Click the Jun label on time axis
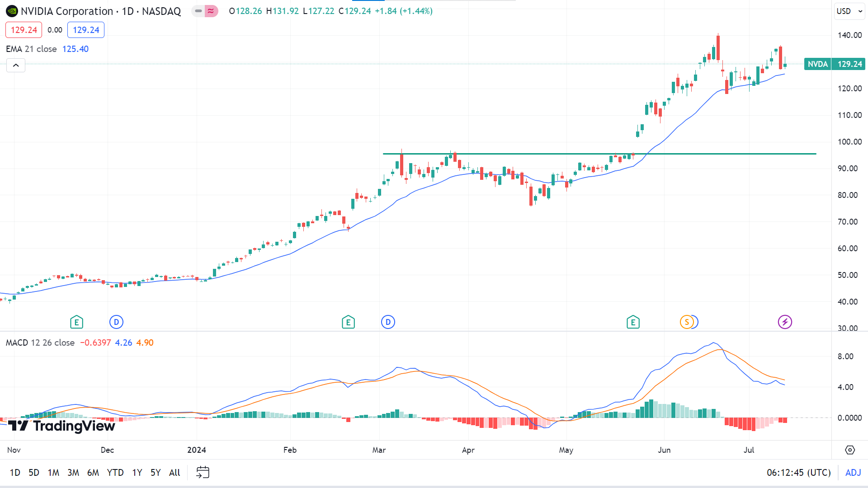 click(x=664, y=450)
